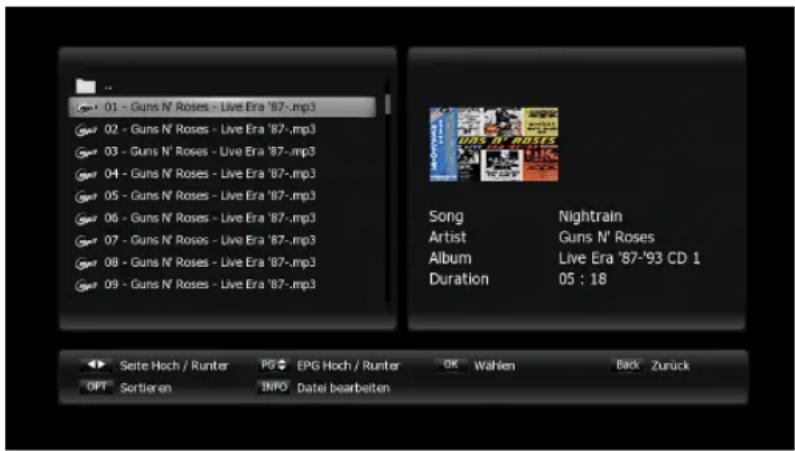Click the Back key button
The height and width of the screenshot is (451, 795).
tap(628, 365)
